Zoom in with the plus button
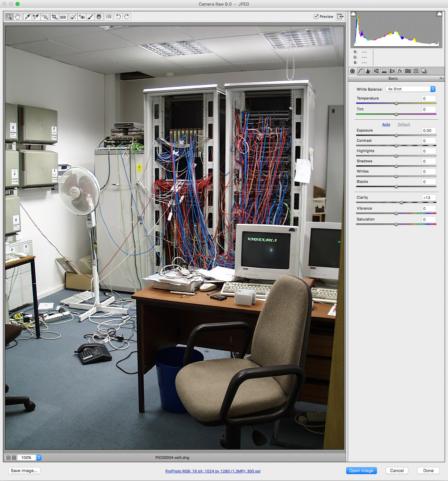Image resolution: width=448 pixels, height=481 pixels. click(x=14, y=458)
